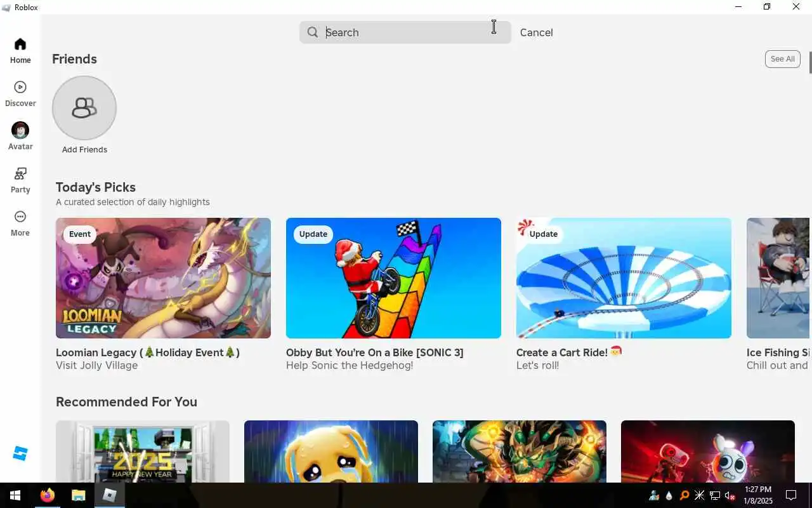
Task: Click the Today's Picks heading
Action: pyautogui.click(x=96, y=187)
